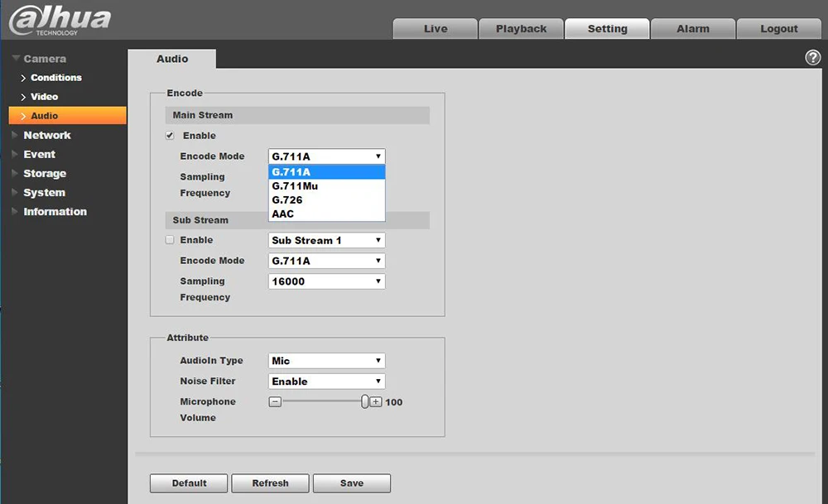Choose AAC encode option
This screenshot has width=828, height=504.
326,214
